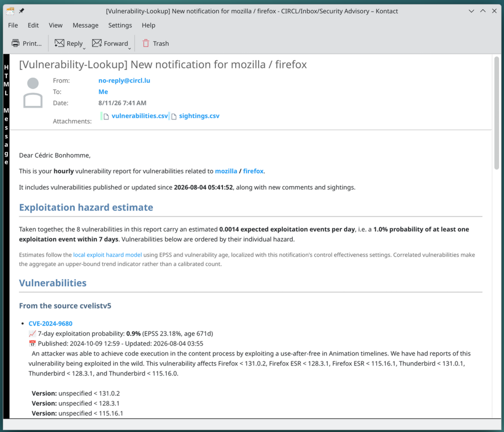Click the recipient link Me
This screenshot has width=504, height=432.
[103, 92]
